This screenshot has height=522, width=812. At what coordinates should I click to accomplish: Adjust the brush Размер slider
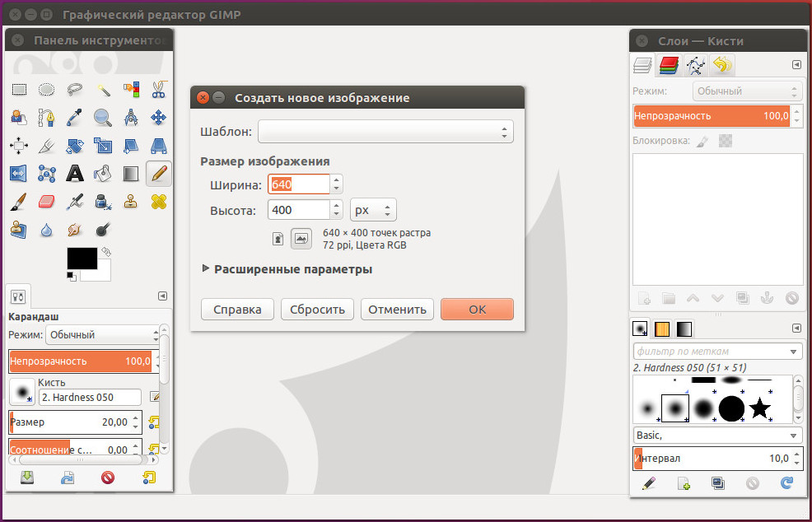[75, 422]
